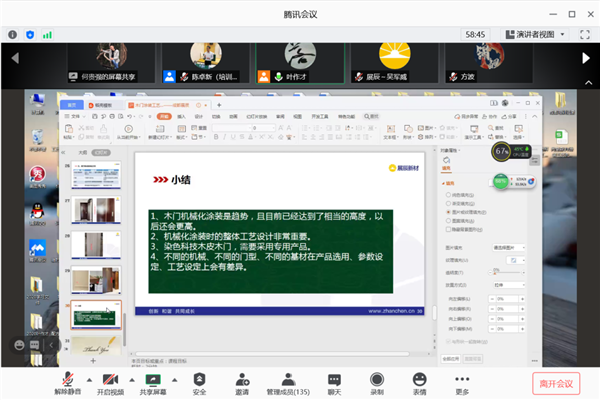
Task: Click the bold B formatting icon
Action: point(216,137)
